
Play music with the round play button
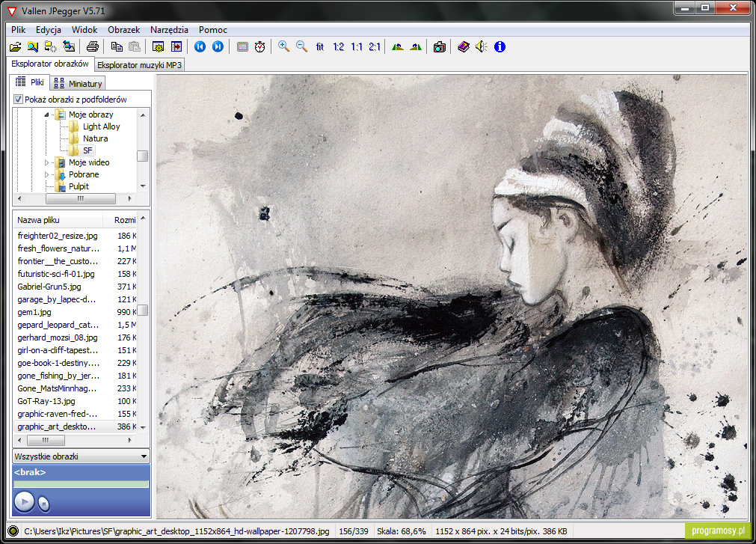click(24, 502)
